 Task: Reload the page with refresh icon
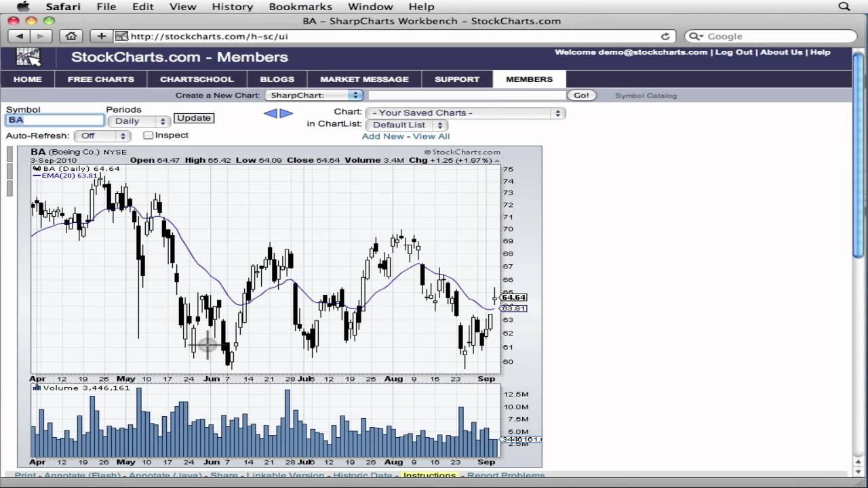(665, 37)
